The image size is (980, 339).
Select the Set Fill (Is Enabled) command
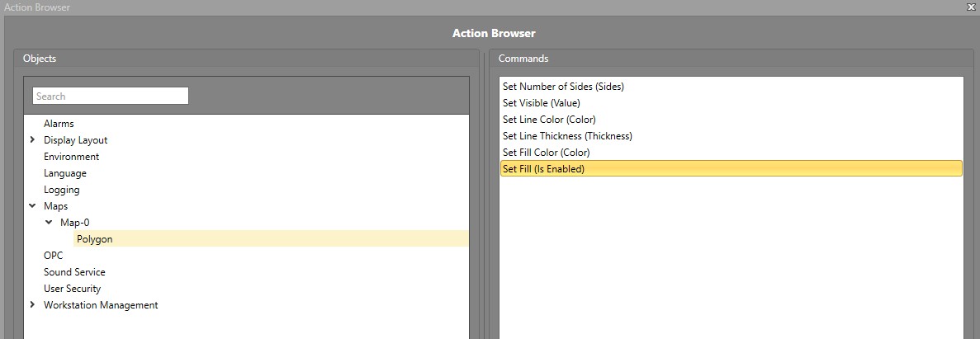click(x=543, y=169)
